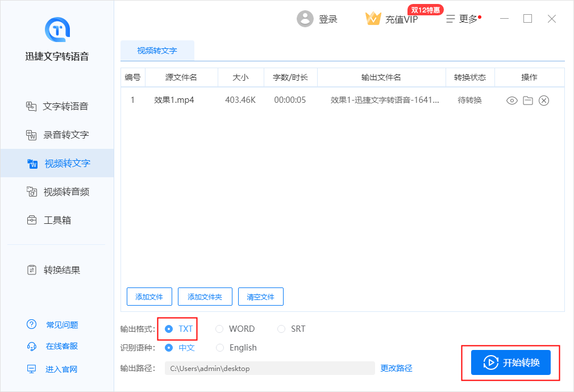
Task: Select WORD output format
Action: (x=219, y=329)
